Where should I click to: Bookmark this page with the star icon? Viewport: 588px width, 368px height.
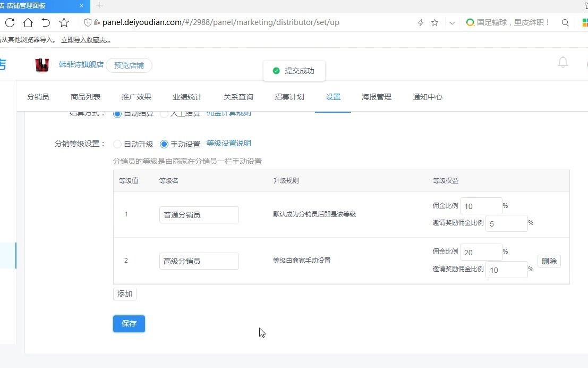click(x=435, y=22)
